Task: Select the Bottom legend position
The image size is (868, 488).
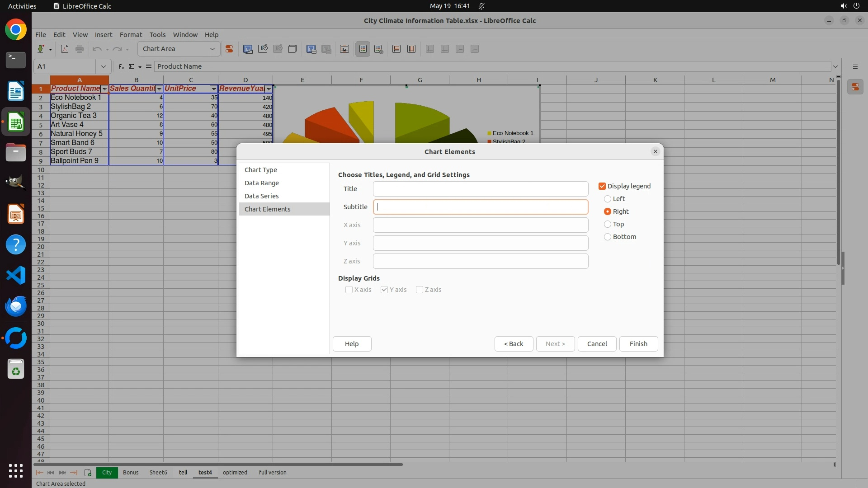Action: [608, 237]
